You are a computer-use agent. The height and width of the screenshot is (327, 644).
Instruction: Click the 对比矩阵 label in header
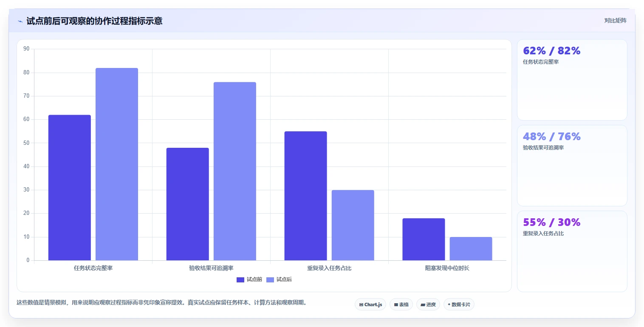(x=615, y=20)
